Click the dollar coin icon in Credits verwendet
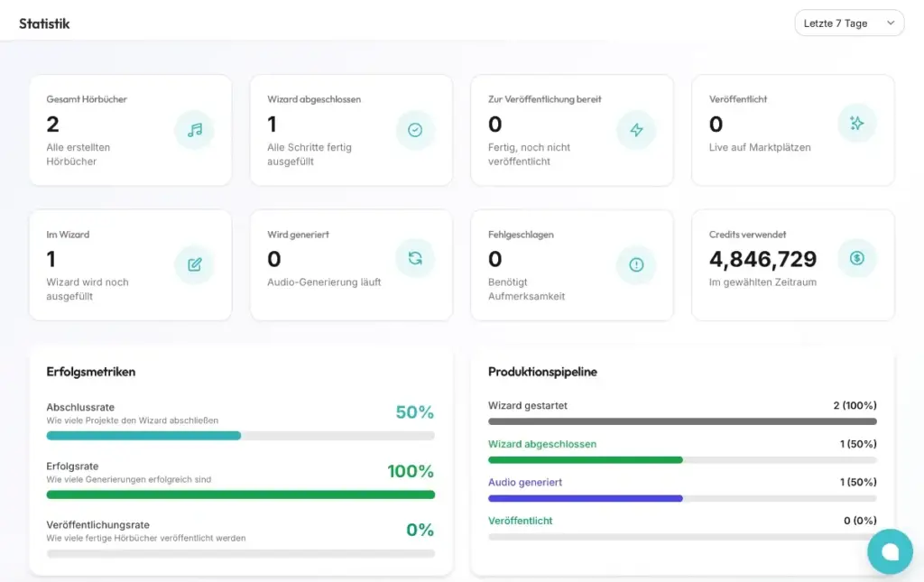Image resolution: width=924 pixels, height=582 pixels. click(856, 258)
